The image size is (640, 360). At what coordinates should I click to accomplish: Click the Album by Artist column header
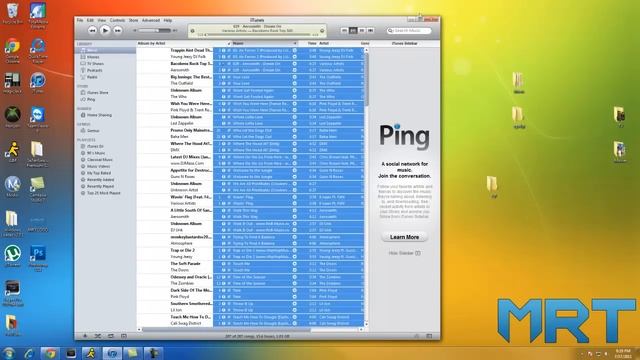pyautogui.click(x=151, y=43)
